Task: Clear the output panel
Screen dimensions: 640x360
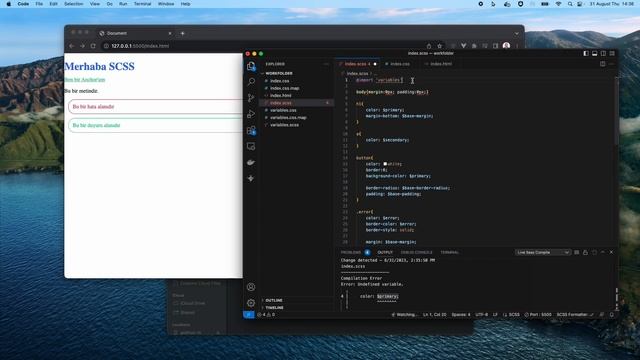Action: pos(576,253)
